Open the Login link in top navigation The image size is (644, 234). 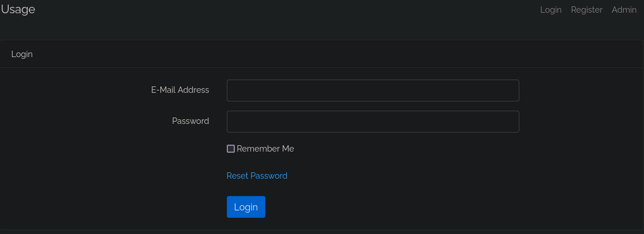pos(551,10)
